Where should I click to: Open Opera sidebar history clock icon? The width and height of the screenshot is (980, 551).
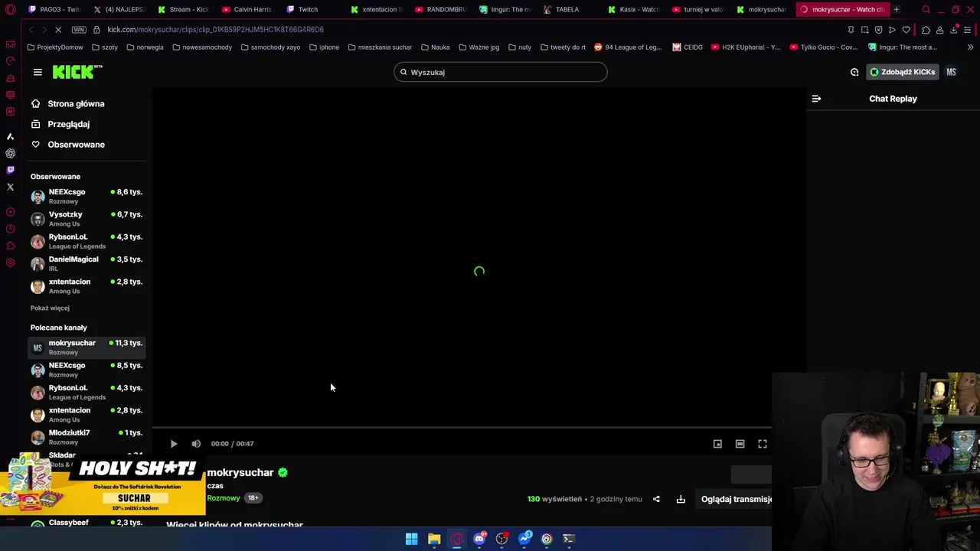click(10, 229)
